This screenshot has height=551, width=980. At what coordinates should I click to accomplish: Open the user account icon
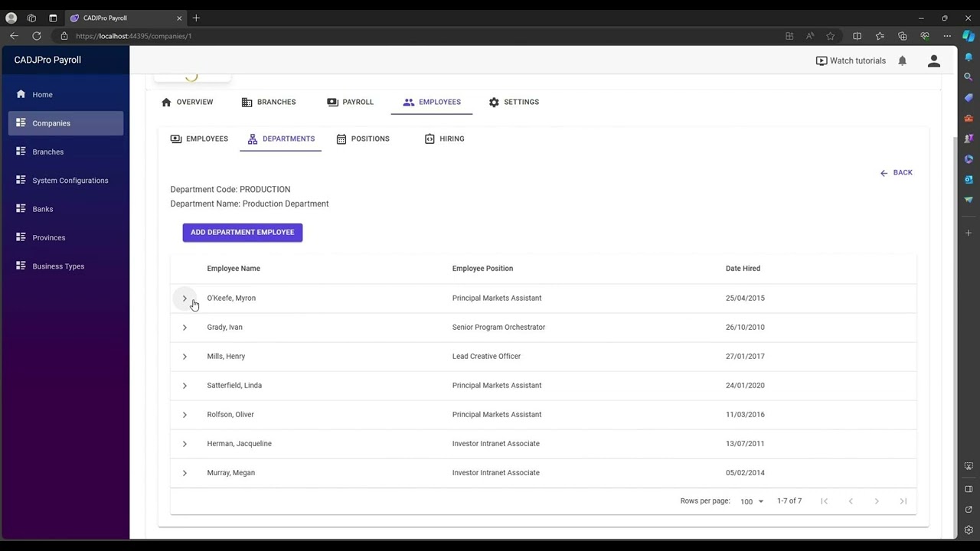click(x=933, y=61)
